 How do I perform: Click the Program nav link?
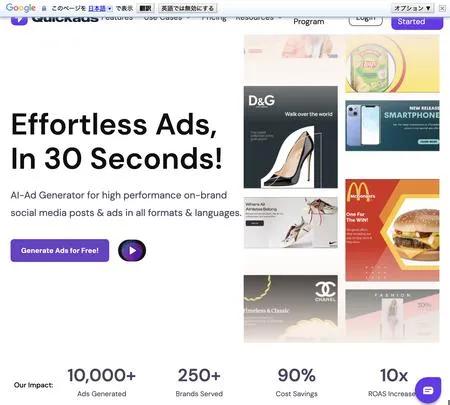(x=309, y=21)
